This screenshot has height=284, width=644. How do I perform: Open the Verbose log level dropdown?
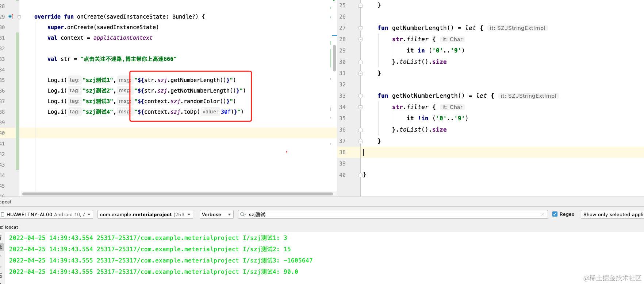[216, 214]
